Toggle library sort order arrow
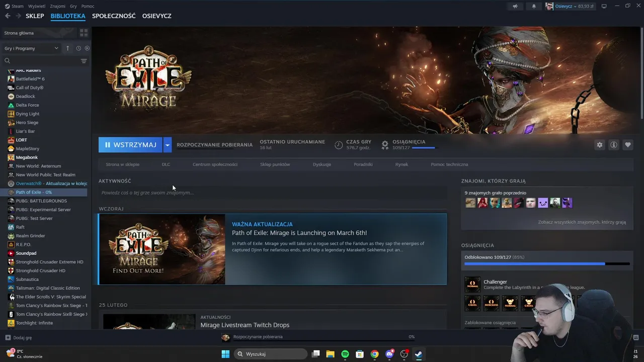Image resolution: width=644 pixels, height=362 pixels. pos(67,48)
